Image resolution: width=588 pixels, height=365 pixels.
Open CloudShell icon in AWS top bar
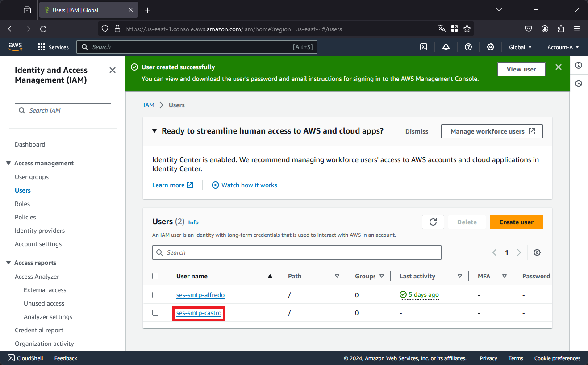click(x=424, y=47)
